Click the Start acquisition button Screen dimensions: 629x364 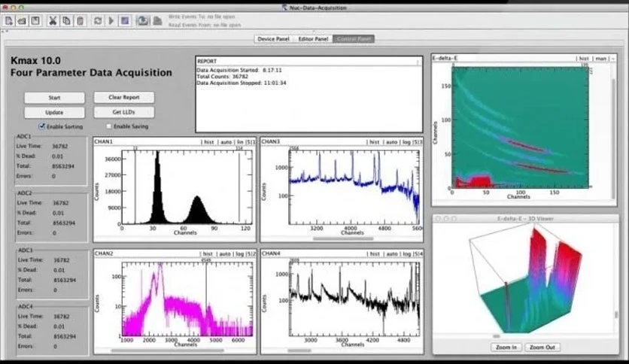[55, 98]
